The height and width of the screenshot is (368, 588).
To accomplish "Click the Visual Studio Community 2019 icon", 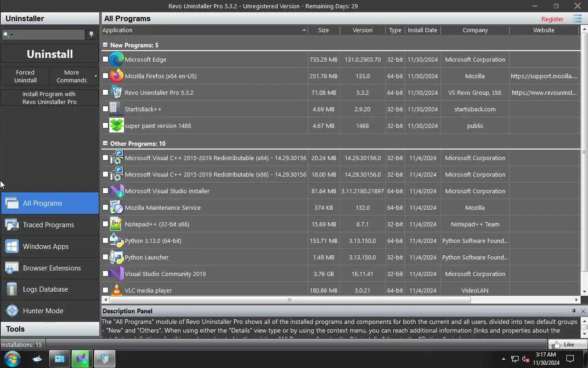I will [117, 274].
